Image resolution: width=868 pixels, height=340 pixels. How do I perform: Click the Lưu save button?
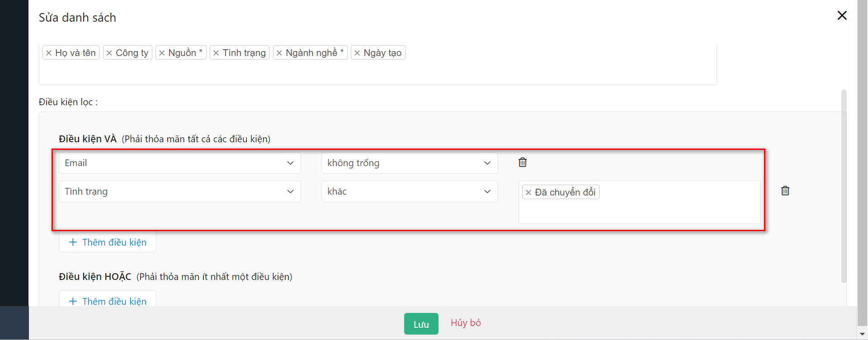point(421,324)
